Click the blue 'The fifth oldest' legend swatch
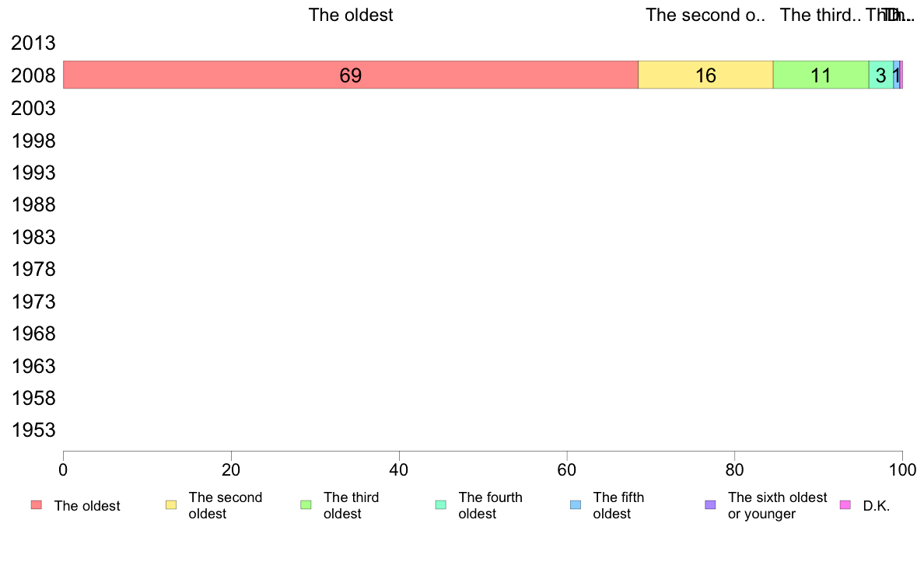This screenshot has width=924, height=572. coord(576,505)
